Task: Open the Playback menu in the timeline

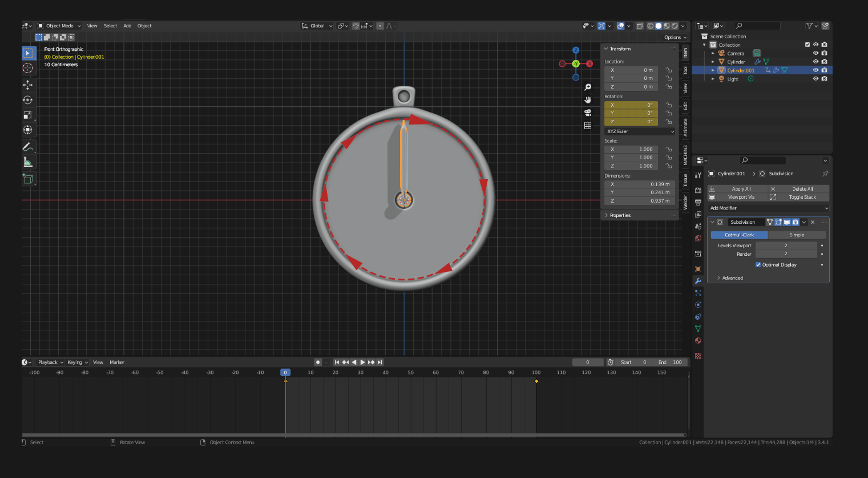Action: click(x=50, y=362)
